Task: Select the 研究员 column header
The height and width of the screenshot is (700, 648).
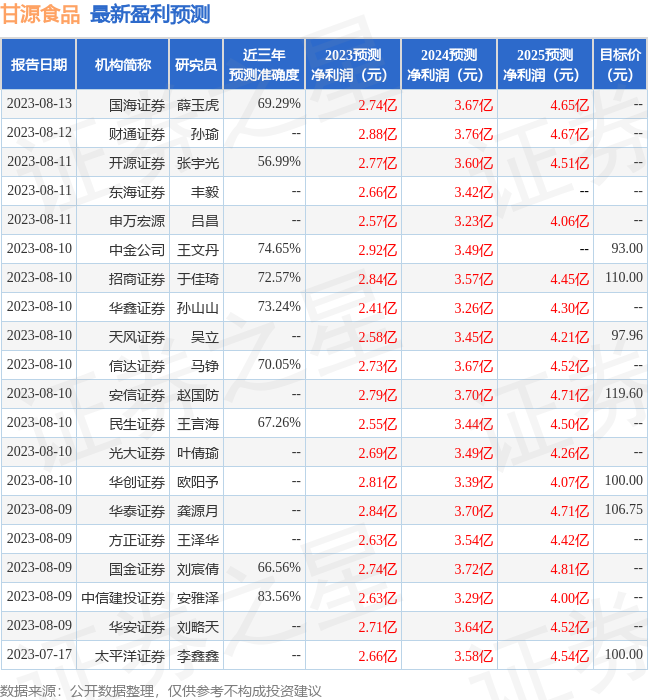Action: tap(196, 65)
